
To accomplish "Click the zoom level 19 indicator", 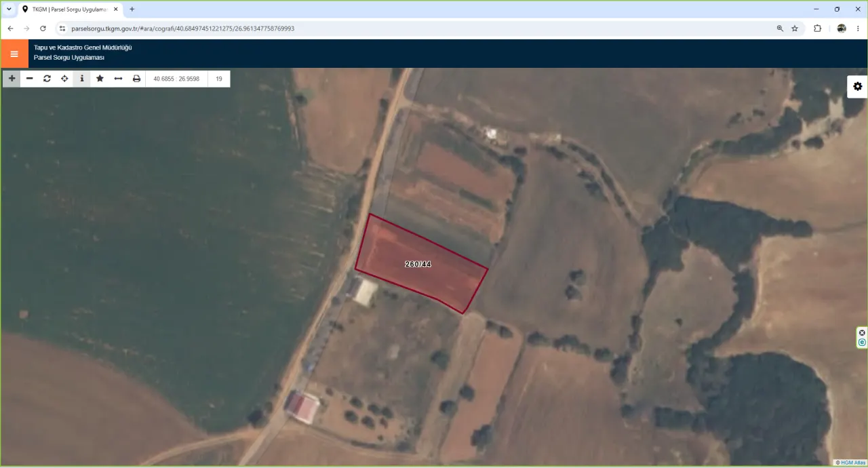I will 219,79.
